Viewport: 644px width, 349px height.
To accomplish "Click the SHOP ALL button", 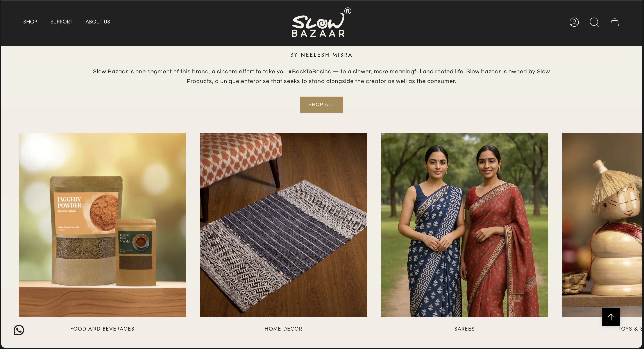I will (x=321, y=104).
